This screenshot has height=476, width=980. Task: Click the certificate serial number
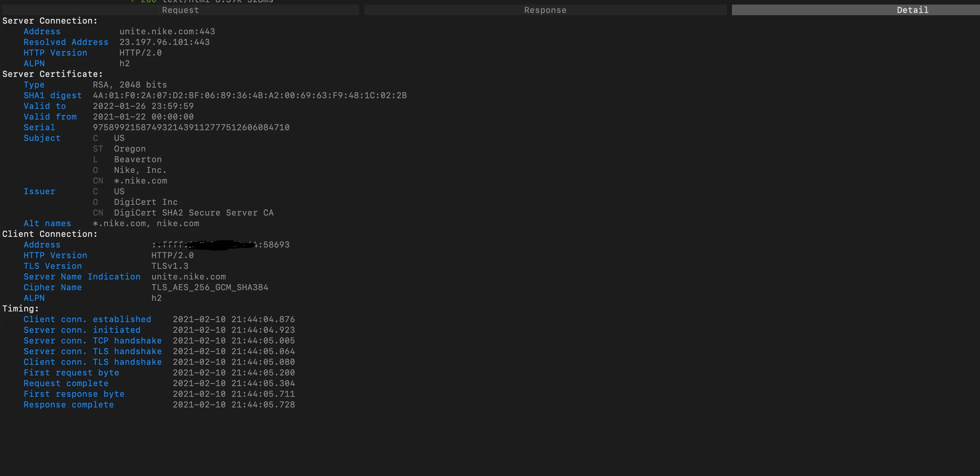[x=191, y=128]
